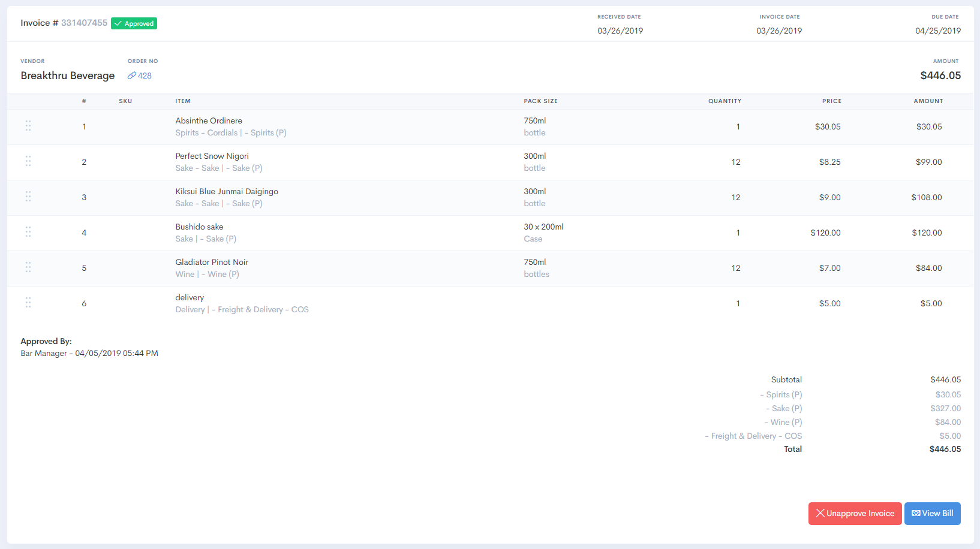Click the Quantity column header

point(725,101)
